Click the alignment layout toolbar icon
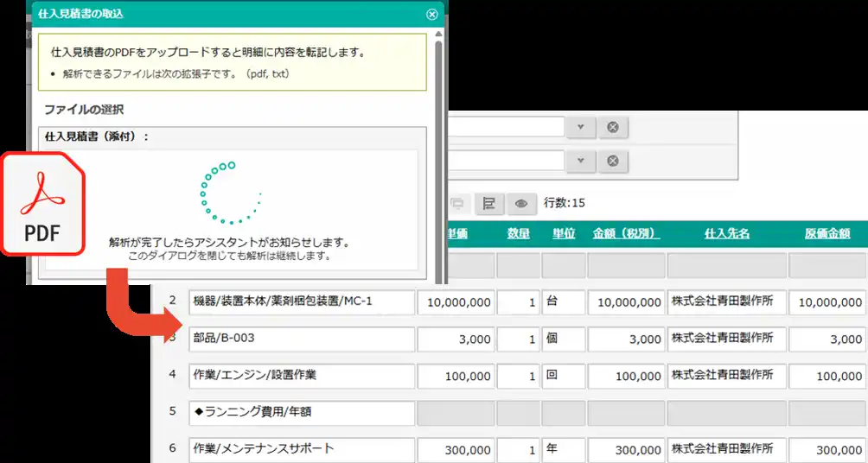Image resolution: width=868 pixels, height=463 pixels. point(488,203)
